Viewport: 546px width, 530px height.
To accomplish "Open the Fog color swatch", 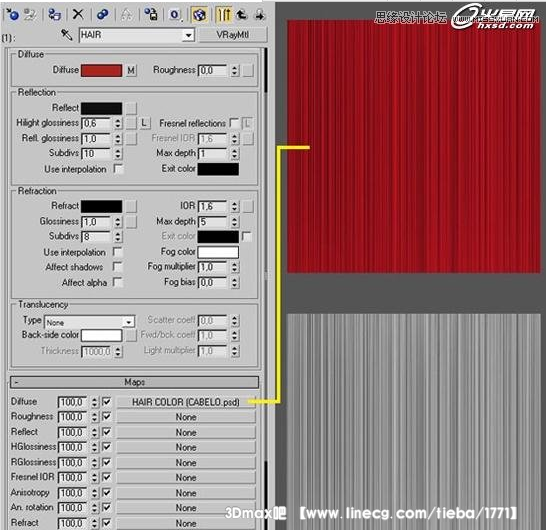I will pos(218,252).
